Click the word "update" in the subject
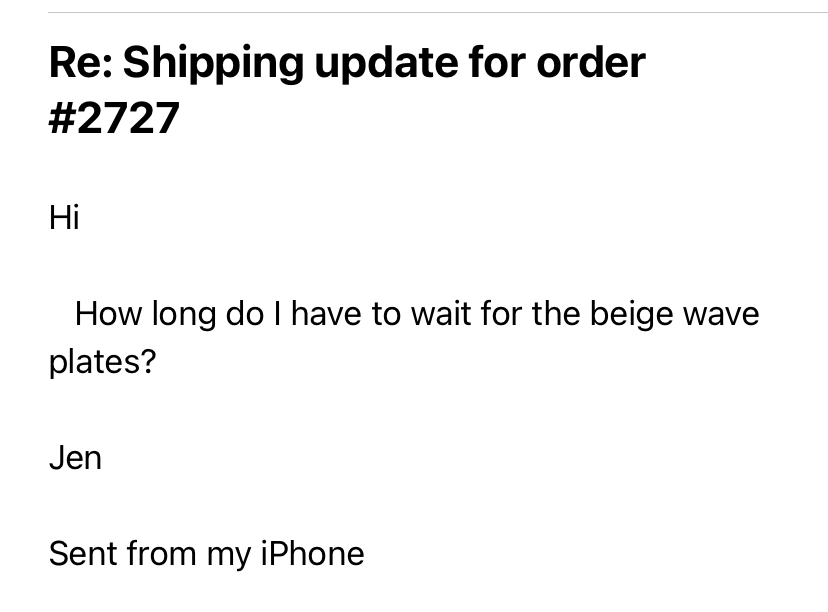 tap(386, 64)
